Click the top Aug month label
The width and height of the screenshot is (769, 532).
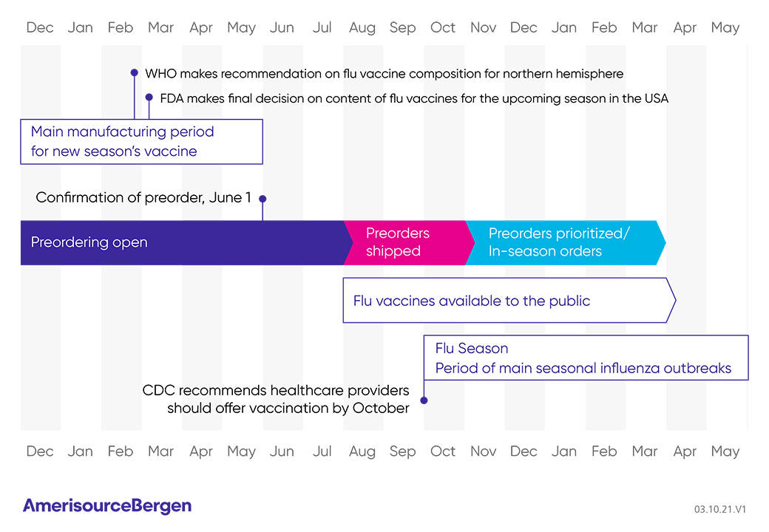click(362, 28)
